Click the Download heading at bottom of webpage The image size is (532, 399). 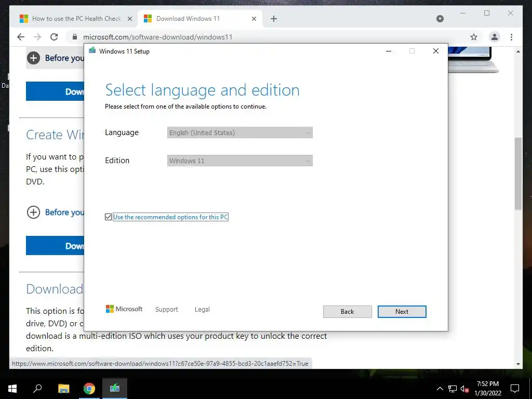[54, 289]
